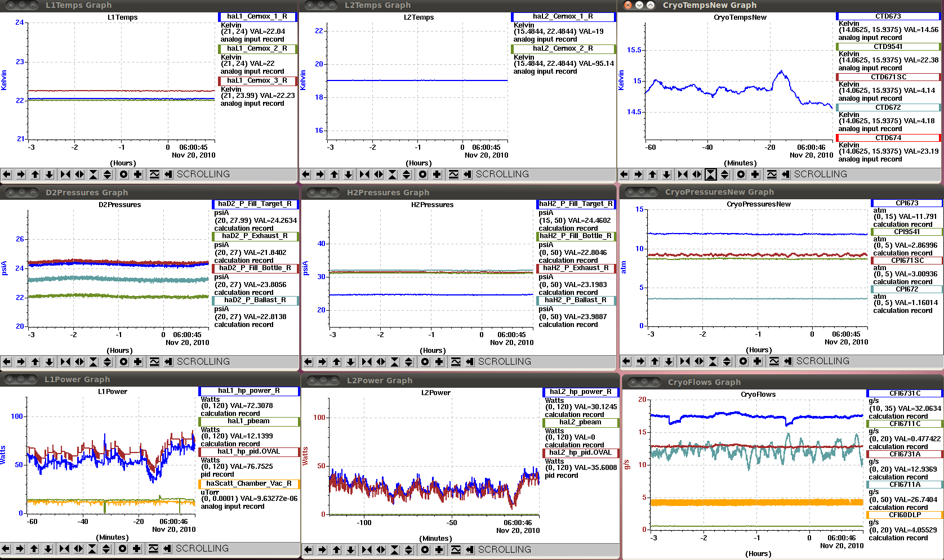Image resolution: width=944 pixels, height=560 pixels.
Task: Compress the vertical axis in L2Temps Graph
Action: click(x=393, y=174)
